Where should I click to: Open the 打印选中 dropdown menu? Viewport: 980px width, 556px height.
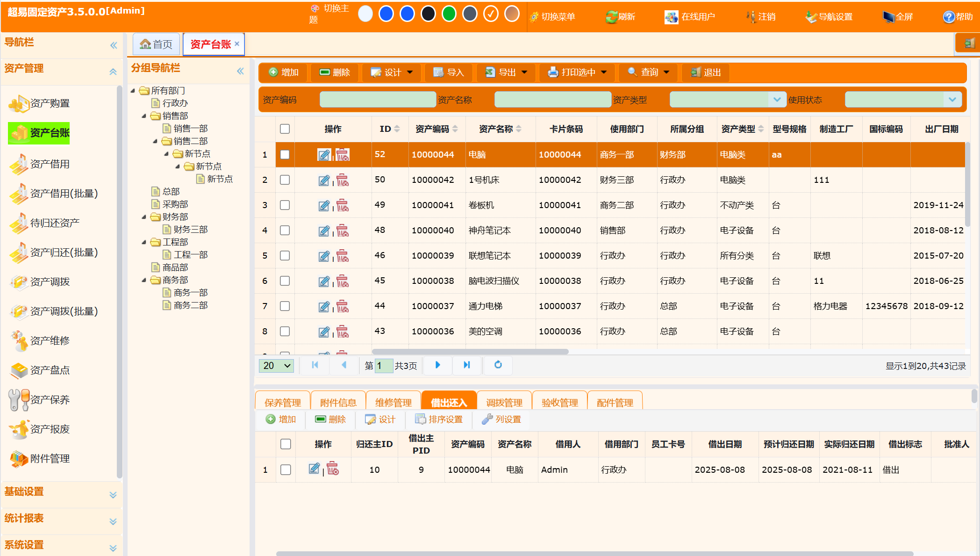577,72
